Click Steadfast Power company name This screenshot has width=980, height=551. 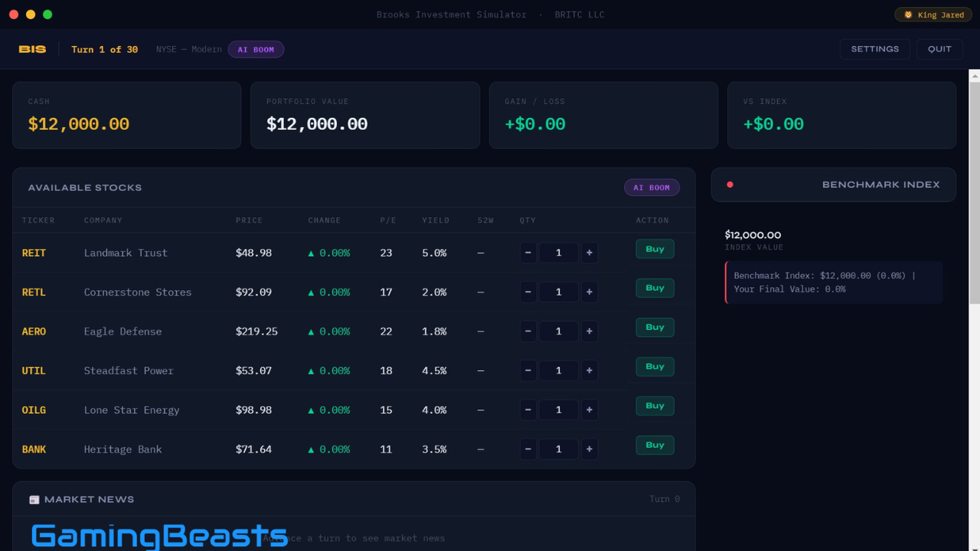[129, 370]
